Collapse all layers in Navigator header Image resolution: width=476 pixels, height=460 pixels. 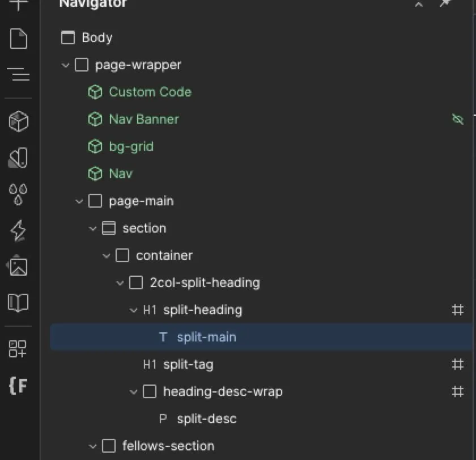(419, 4)
